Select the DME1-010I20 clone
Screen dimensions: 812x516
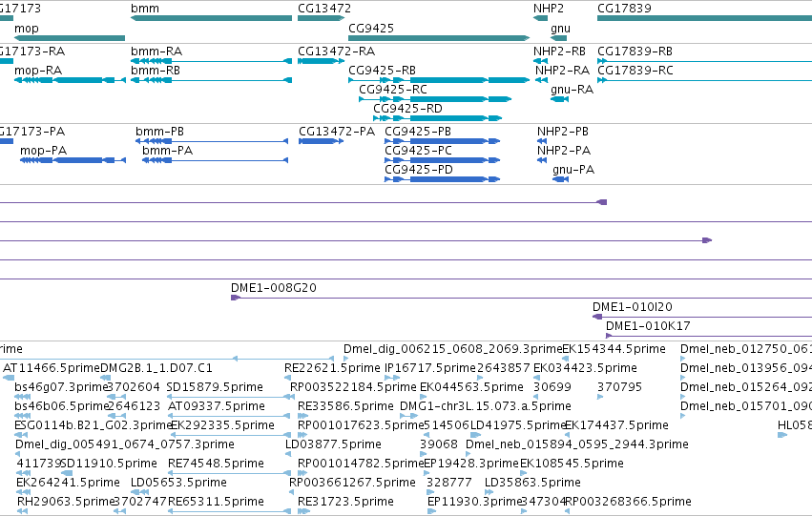coord(702,317)
